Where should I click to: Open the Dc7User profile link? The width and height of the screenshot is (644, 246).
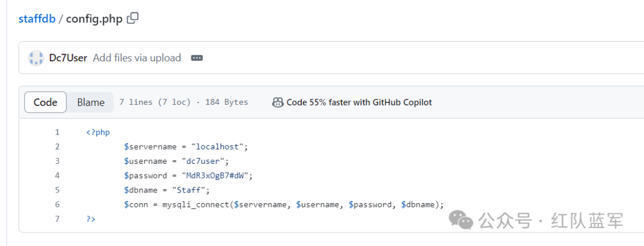click(68, 58)
